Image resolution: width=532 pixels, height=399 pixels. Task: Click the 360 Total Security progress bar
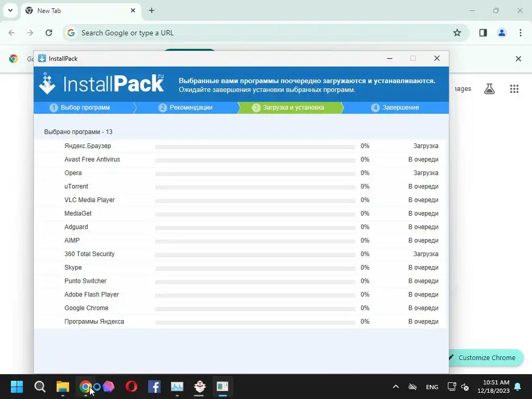click(x=255, y=255)
